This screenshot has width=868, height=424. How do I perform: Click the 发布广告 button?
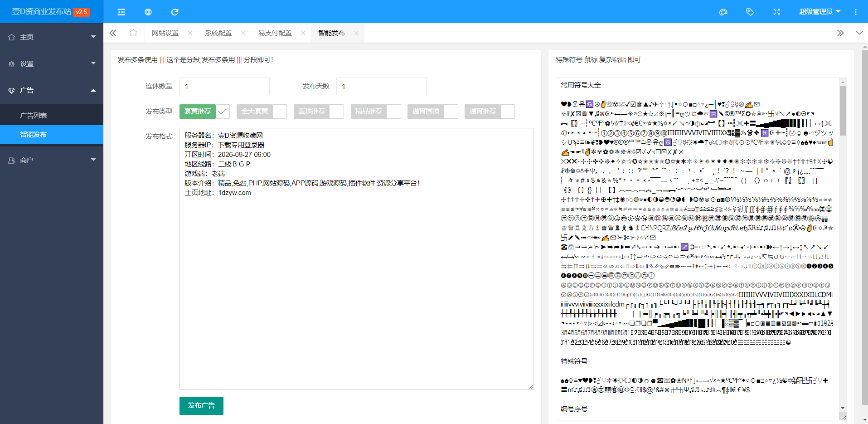[201, 405]
